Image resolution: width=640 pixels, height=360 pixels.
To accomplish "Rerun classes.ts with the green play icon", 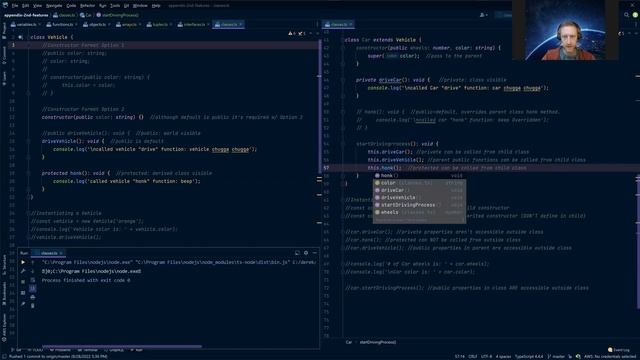I will point(23,262).
